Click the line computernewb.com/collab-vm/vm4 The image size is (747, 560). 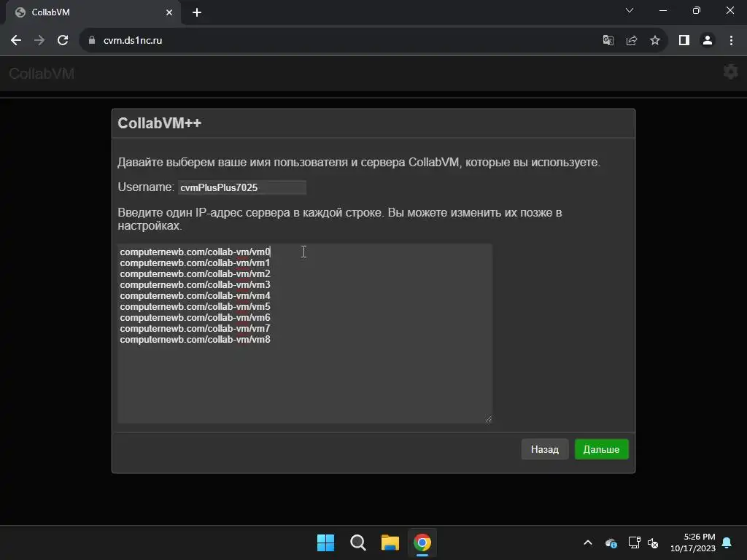(x=195, y=296)
